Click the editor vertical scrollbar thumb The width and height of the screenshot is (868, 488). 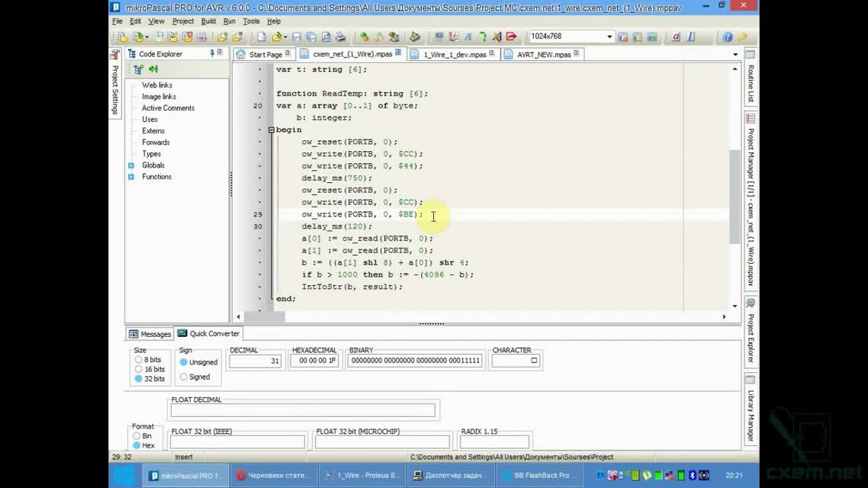click(x=735, y=197)
